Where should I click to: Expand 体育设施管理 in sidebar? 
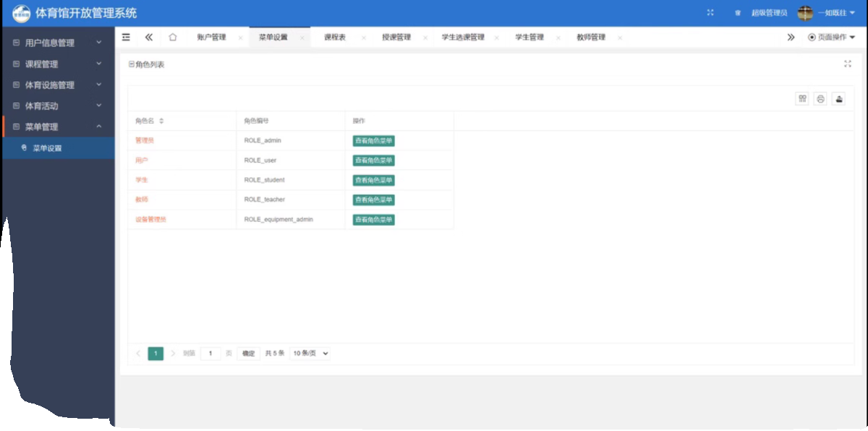pyautogui.click(x=58, y=85)
